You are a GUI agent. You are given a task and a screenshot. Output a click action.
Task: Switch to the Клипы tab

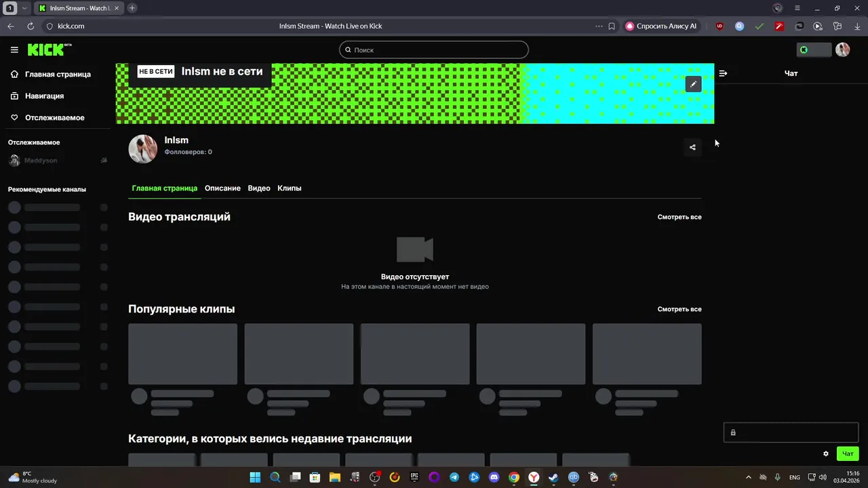point(290,188)
